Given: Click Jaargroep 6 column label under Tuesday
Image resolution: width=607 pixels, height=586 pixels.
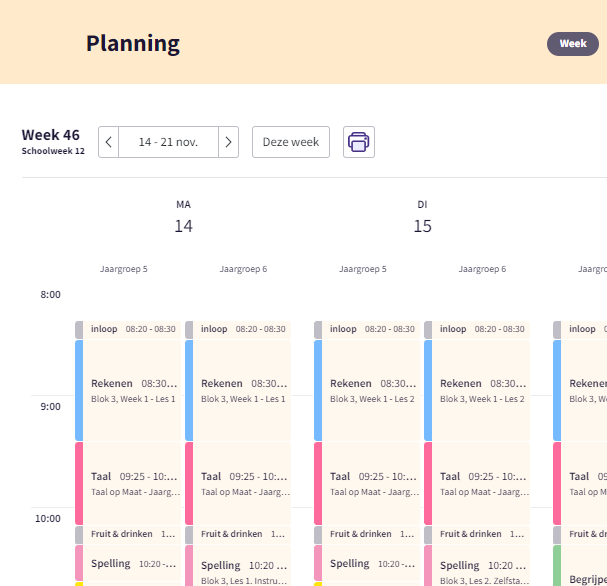Looking at the screenshot, I should [482, 269].
